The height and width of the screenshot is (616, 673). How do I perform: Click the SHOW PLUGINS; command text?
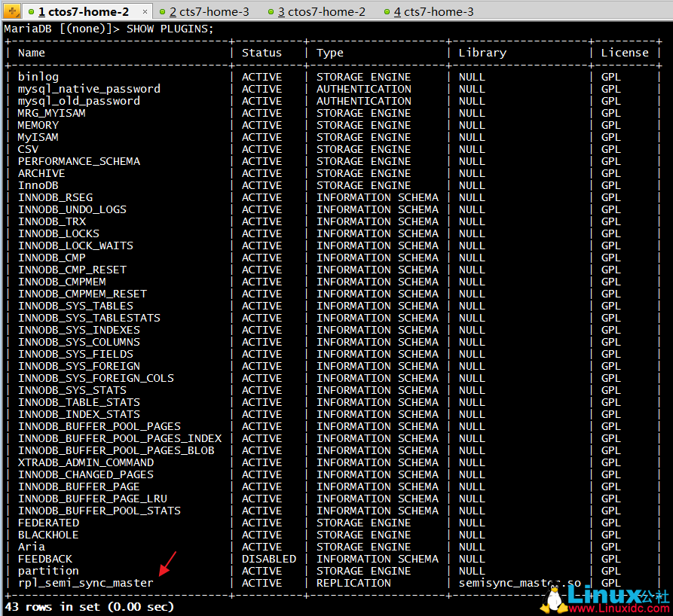coord(170,29)
